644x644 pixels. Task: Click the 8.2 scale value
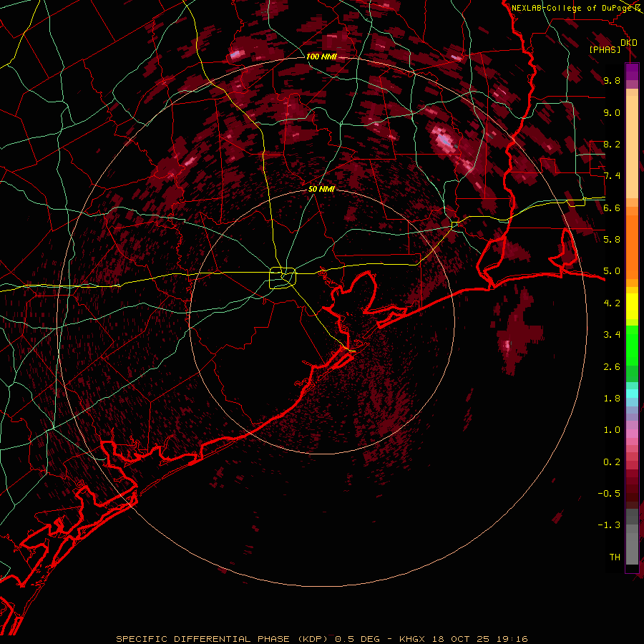tap(612, 145)
